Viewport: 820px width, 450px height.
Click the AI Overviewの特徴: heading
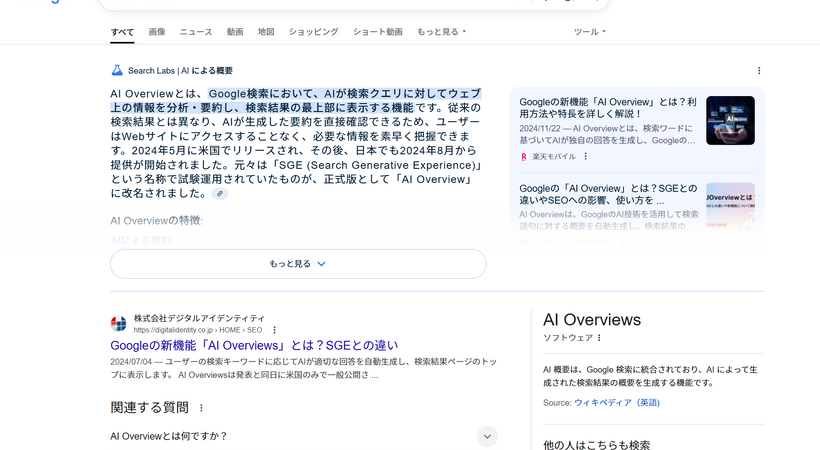[156, 221]
